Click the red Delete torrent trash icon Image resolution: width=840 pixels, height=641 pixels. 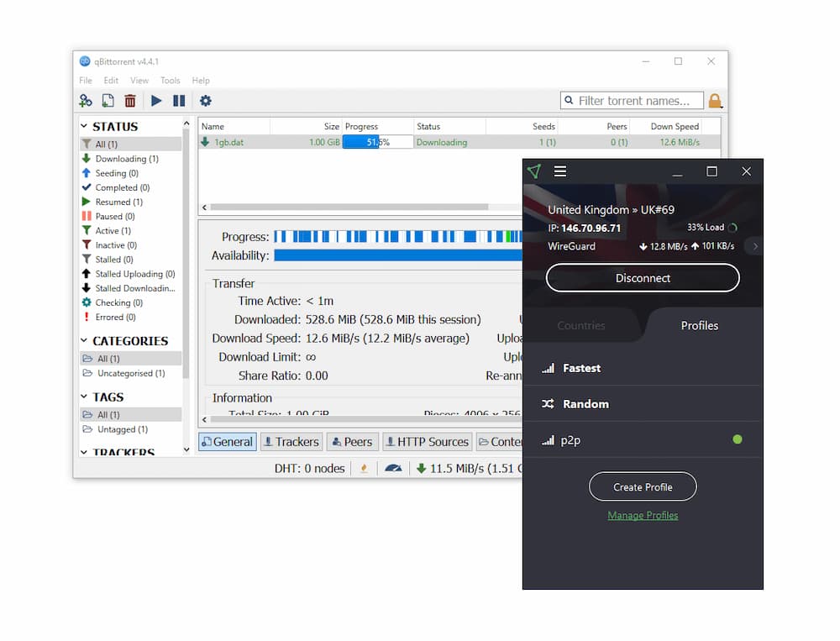tap(130, 101)
